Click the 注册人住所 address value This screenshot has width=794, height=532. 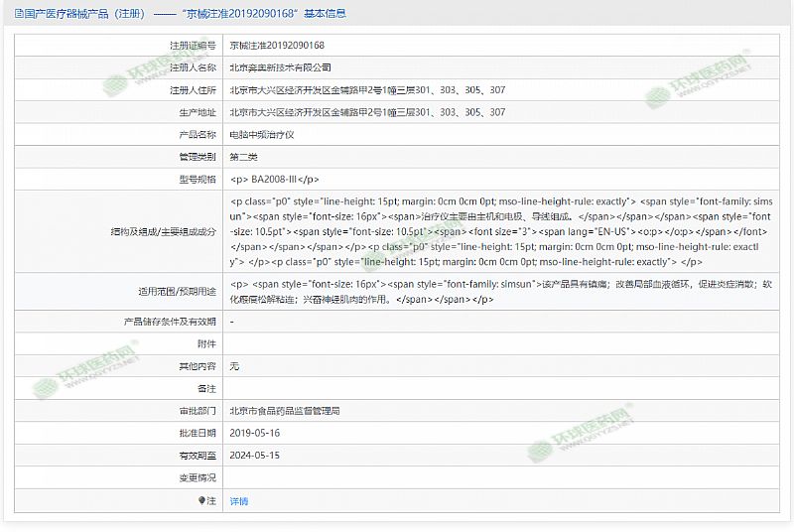pos(367,90)
